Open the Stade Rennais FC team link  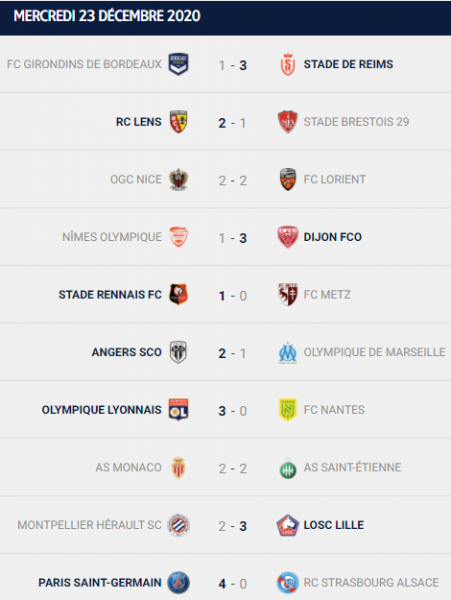tap(110, 295)
